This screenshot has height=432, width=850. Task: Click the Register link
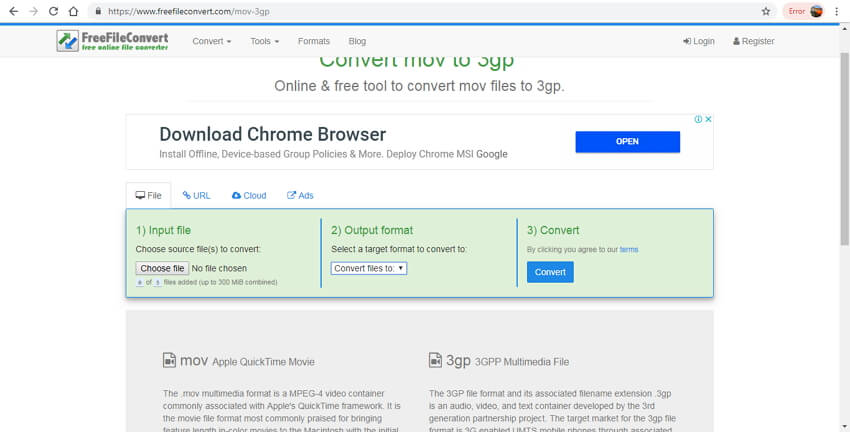tap(754, 41)
